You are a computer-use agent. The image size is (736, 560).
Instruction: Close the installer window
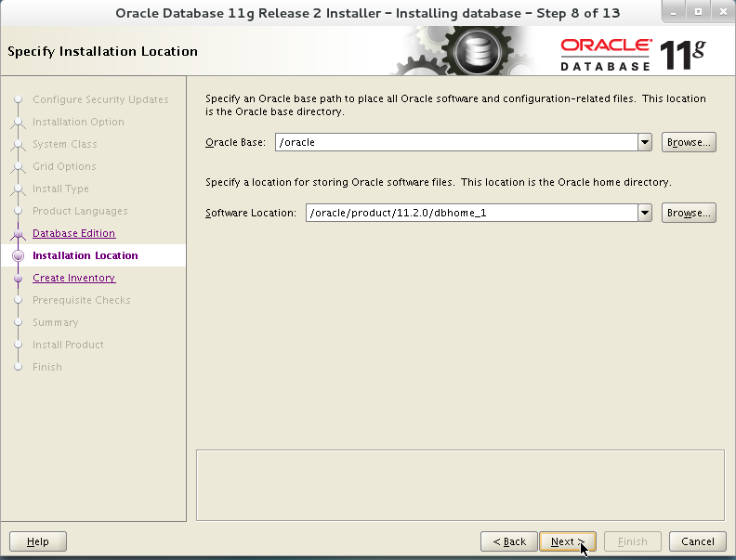click(x=723, y=12)
